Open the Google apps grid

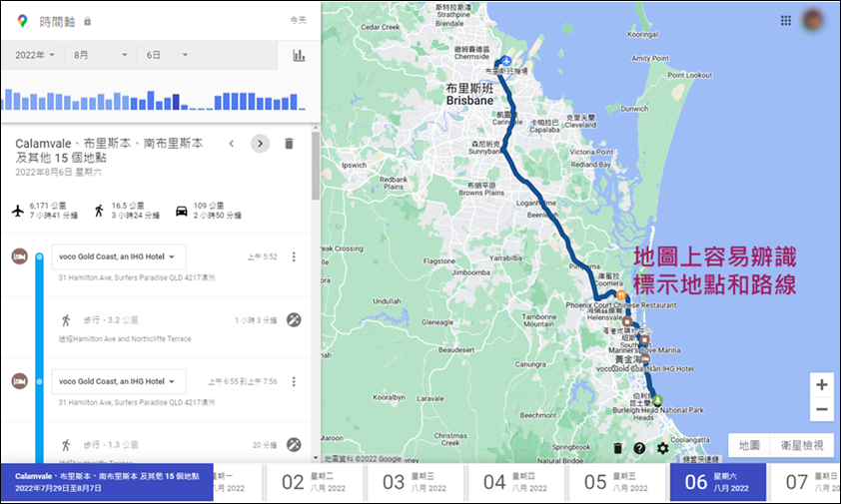tap(786, 20)
